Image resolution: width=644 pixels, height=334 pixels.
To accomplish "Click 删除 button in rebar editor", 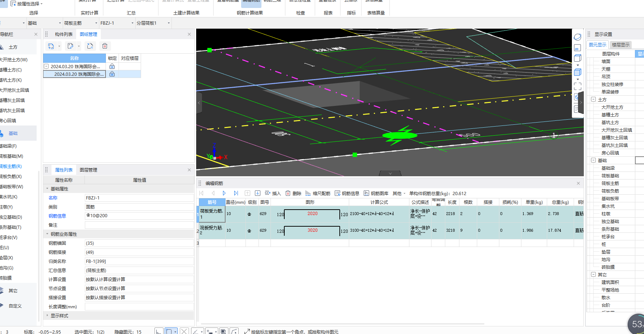I will [293, 193].
